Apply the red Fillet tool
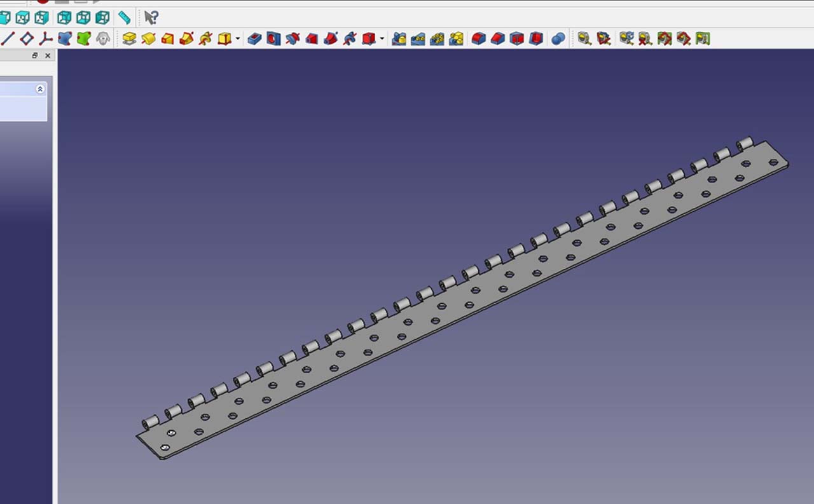This screenshot has height=504, width=814. click(479, 39)
